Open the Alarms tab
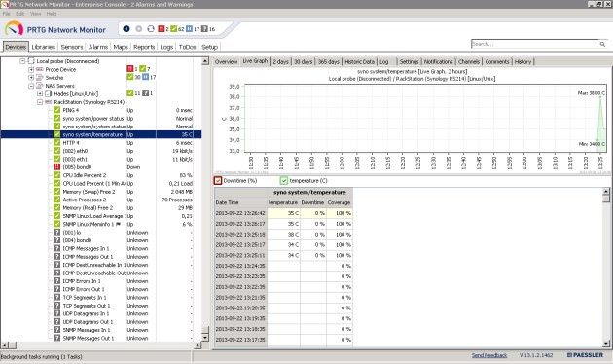This screenshot has width=613, height=364. (x=98, y=47)
